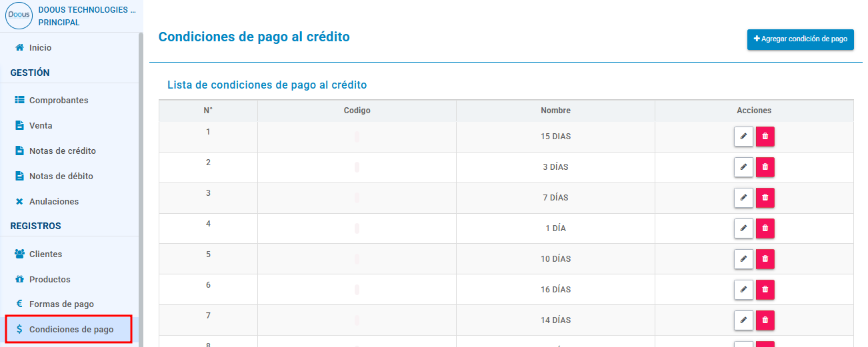Click the Acciones column header
Screen dimensions: 868x347
[754, 111]
